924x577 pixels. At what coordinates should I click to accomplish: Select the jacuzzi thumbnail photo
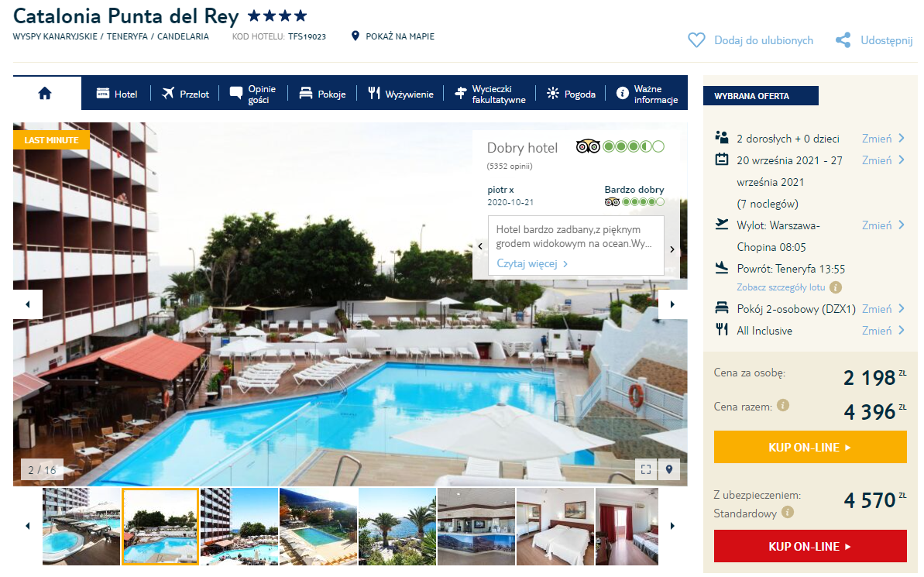(81, 527)
